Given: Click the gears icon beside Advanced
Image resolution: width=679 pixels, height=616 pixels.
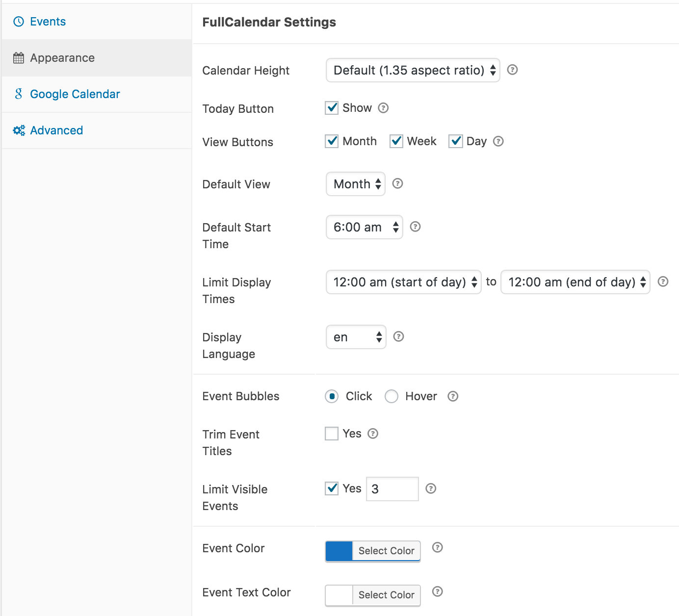Looking at the screenshot, I should [x=18, y=130].
